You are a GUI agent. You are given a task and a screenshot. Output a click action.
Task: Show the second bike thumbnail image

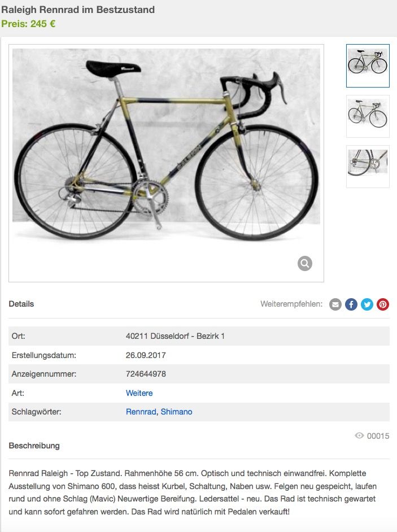[368, 116]
